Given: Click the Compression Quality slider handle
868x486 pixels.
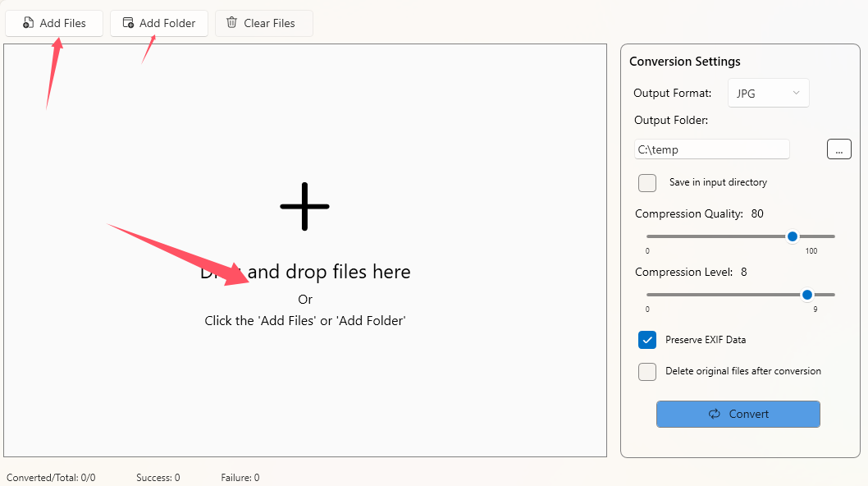Looking at the screenshot, I should (793, 236).
